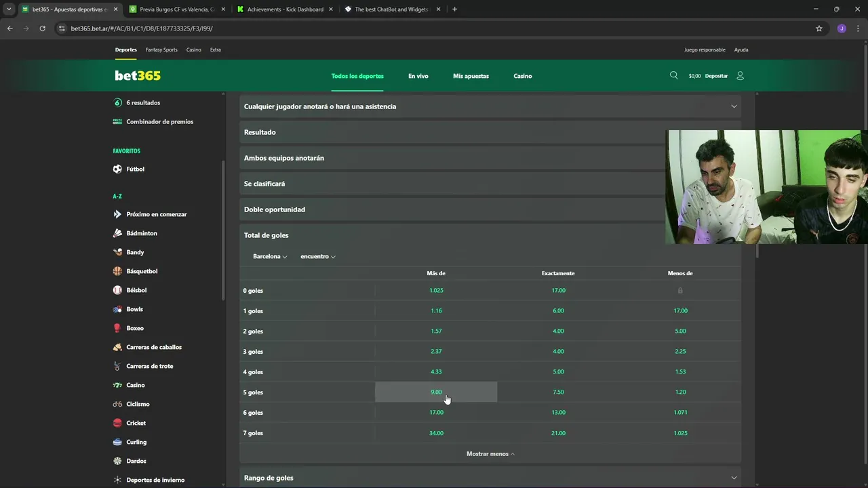Click the Bandy sport icon
This screenshot has height=488, width=868.
(x=117, y=252)
